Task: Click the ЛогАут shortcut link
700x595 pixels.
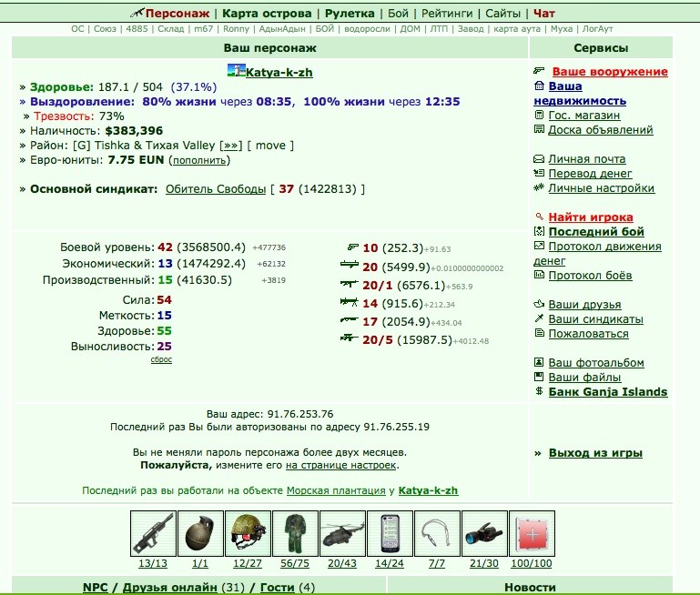Action: tap(597, 29)
